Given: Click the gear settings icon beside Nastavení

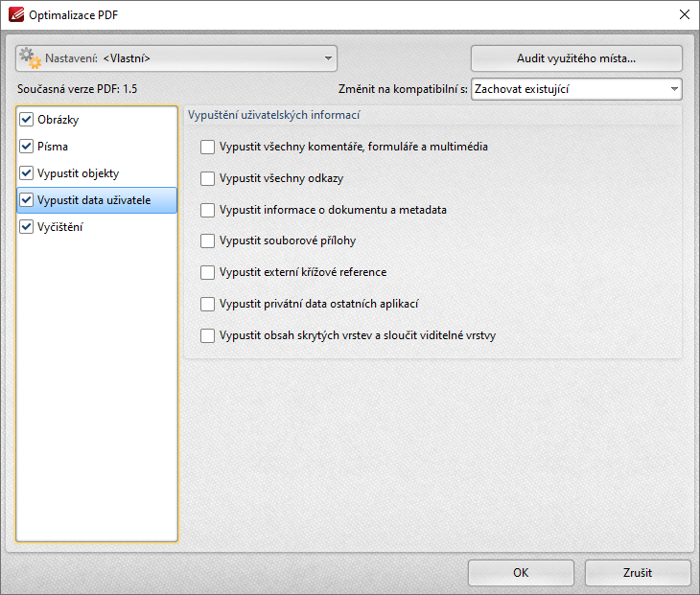Looking at the screenshot, I should (31, 58).
